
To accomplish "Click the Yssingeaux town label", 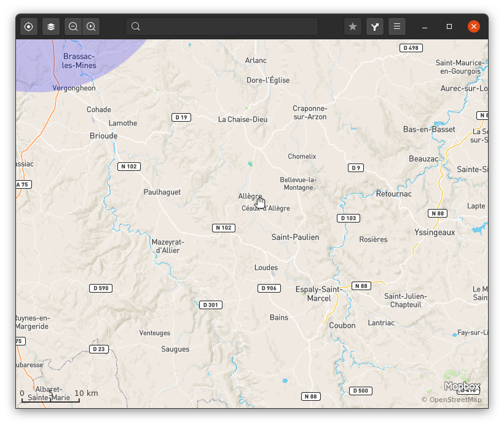I will (435, 232).
